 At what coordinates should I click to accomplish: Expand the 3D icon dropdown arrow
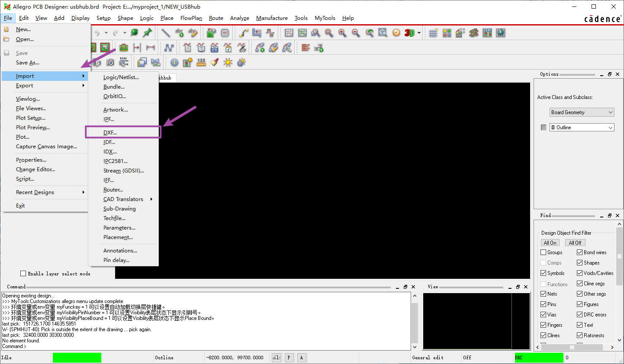coord(419,33)
